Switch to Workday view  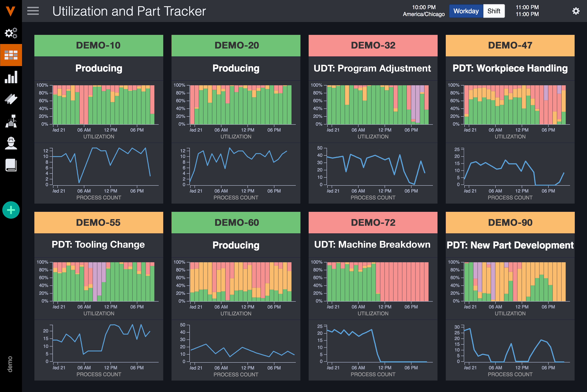click(466, 11)
